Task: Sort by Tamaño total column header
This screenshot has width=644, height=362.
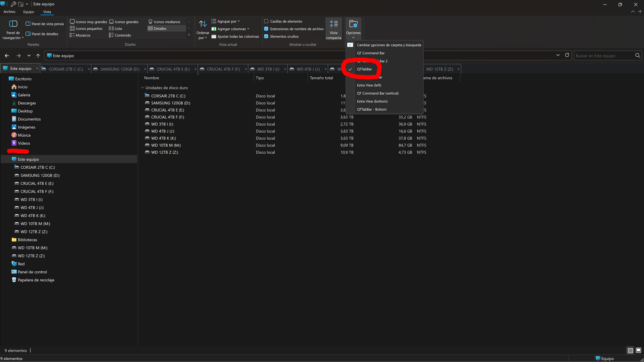Action: tap(321, 78)
